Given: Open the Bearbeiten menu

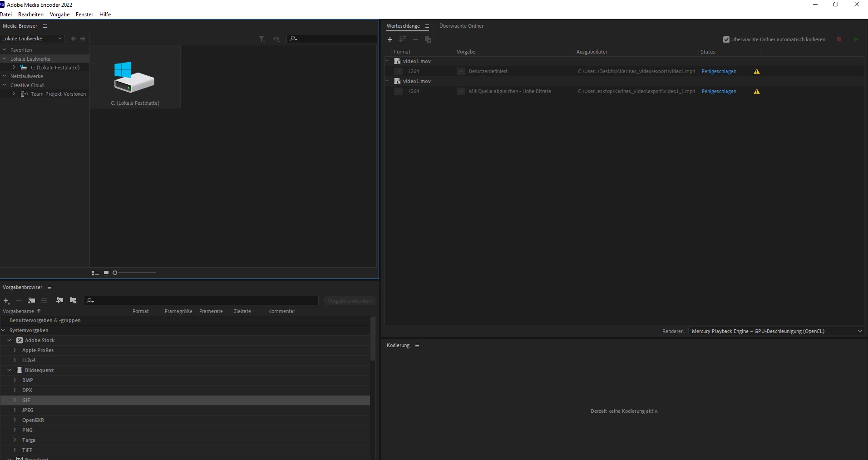Looking at the screenshot, I should tap(31, 15).
